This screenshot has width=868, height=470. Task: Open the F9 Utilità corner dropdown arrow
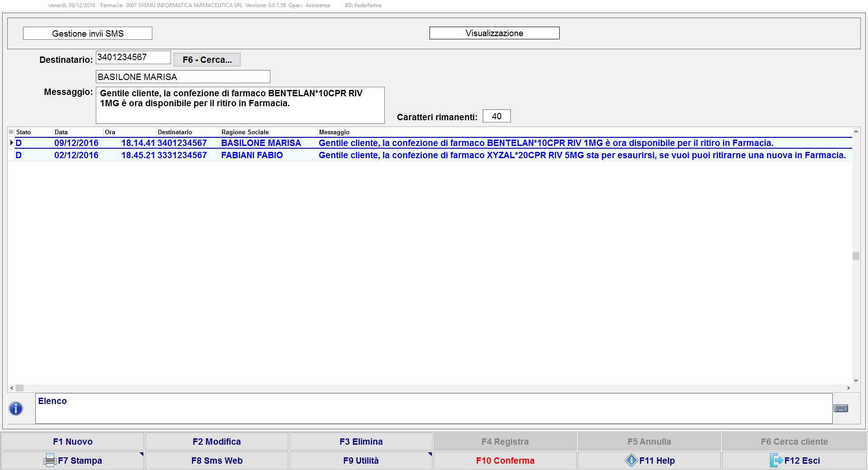(x=429, y=454)
